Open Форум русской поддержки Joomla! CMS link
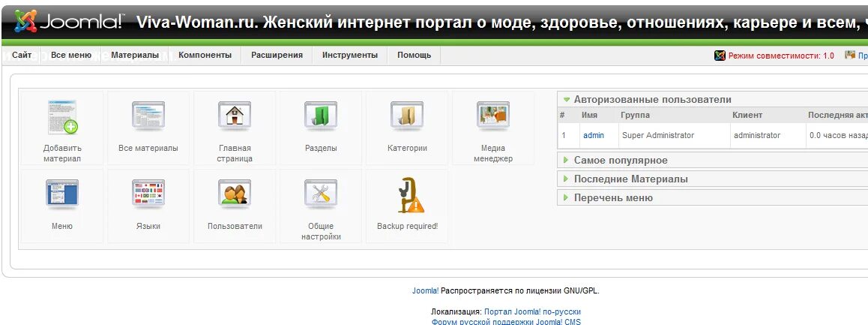 click(506, 322)
